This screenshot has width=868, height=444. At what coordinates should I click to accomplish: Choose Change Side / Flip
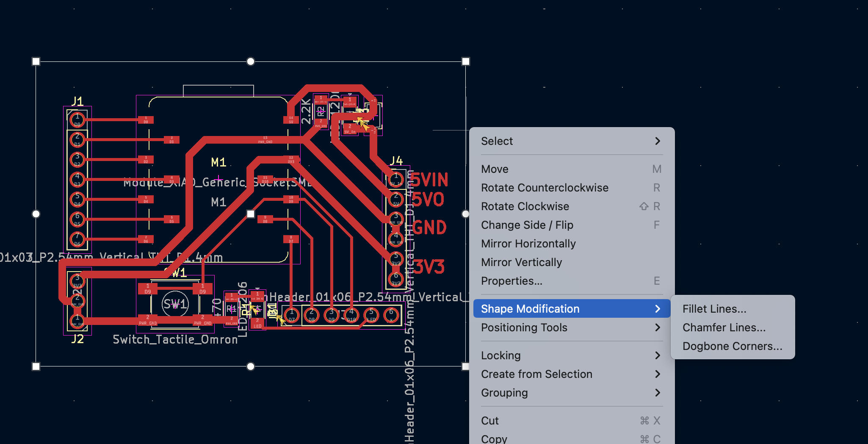[527, 225]
